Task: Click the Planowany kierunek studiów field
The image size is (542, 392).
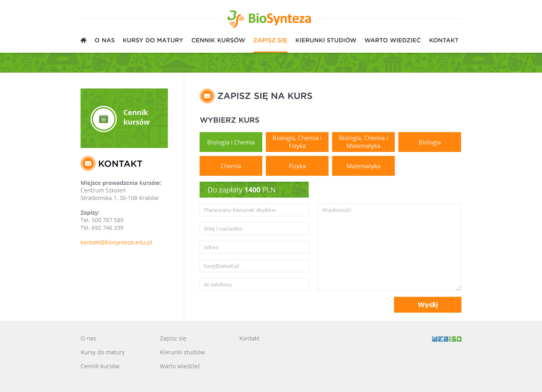Action: pyautogui.click(x=254, y=210)
